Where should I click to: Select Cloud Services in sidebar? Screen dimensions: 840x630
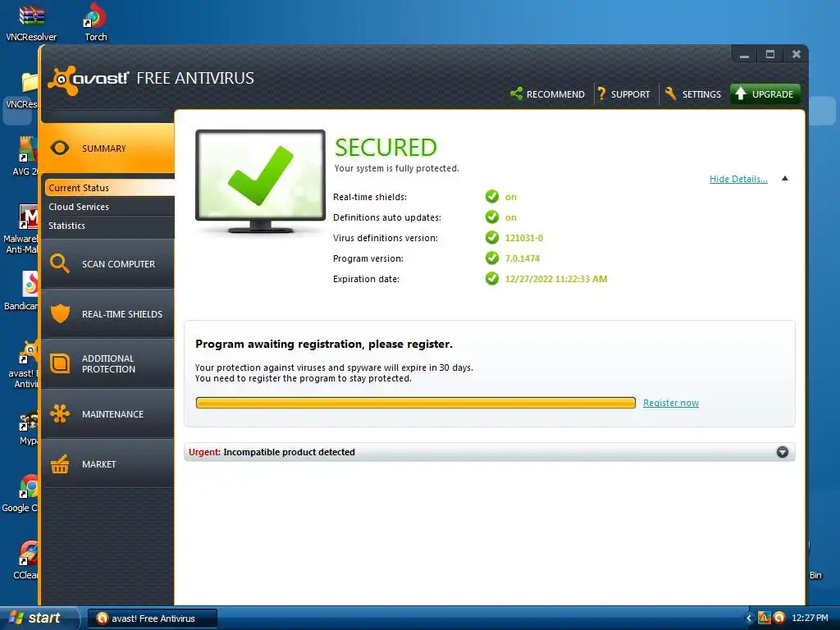pyautogui.click(x=109, y=207)
